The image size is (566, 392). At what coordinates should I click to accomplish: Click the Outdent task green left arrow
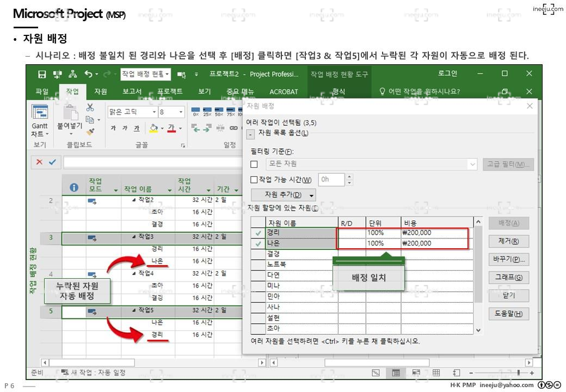point(195,128)
